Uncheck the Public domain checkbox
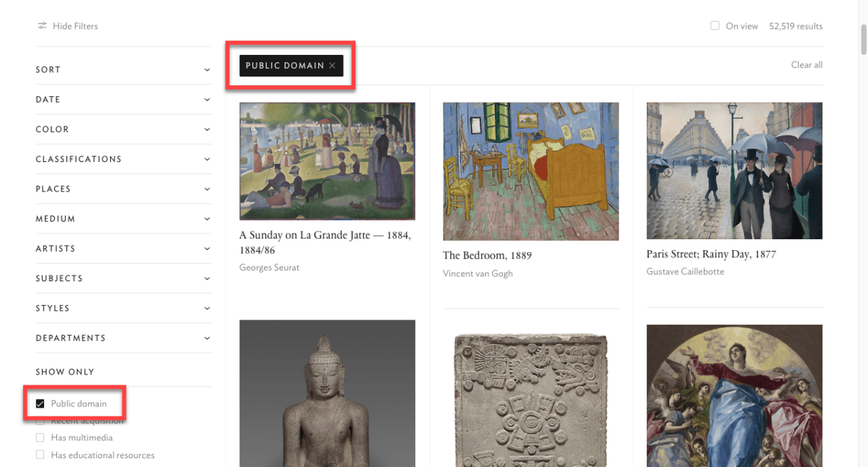Viewport: 868px width, 467px height. (41, 403)
